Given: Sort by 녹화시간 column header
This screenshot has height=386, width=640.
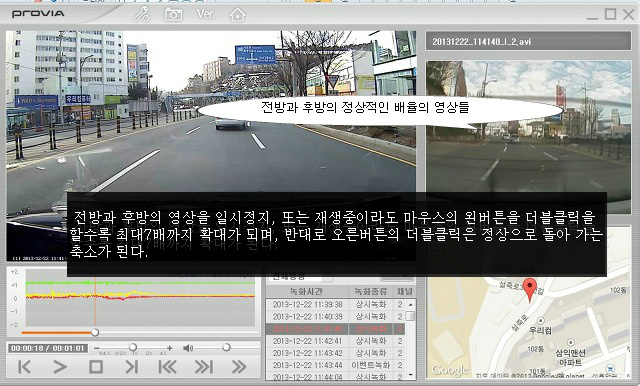Looking at the screenshot, I should (307, 291).
